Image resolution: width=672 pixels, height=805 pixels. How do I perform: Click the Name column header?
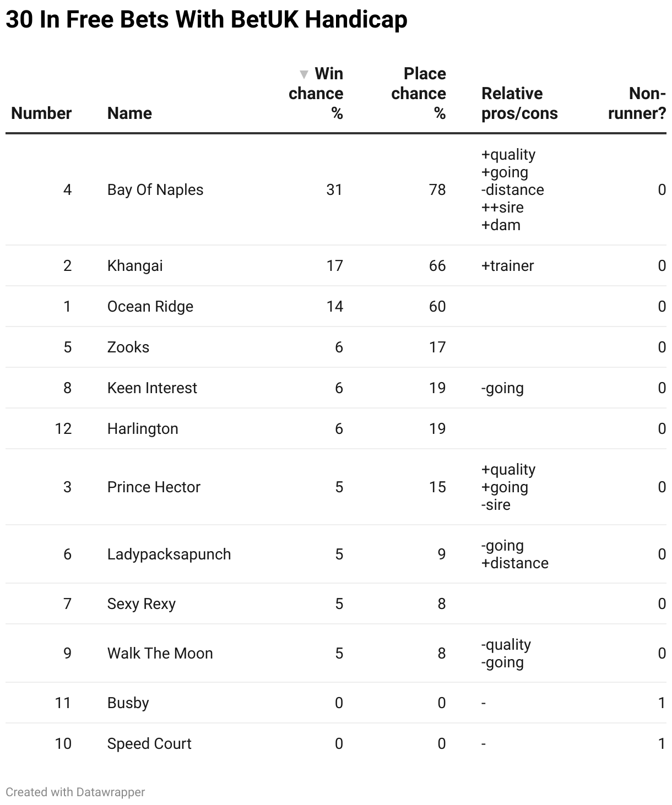129,113
